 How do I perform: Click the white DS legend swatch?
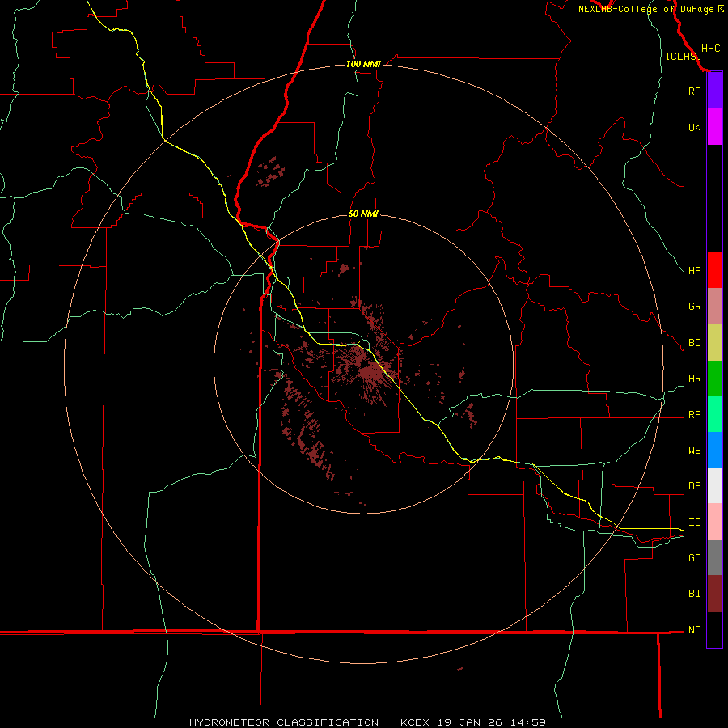click(714, 485)
